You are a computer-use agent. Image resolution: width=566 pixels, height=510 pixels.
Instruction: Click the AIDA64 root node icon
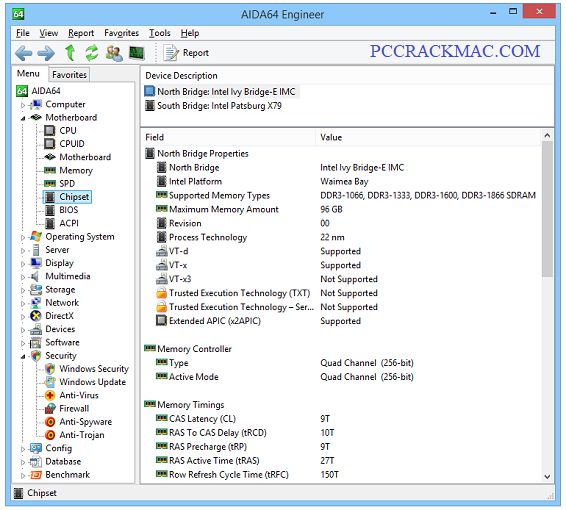22,91
